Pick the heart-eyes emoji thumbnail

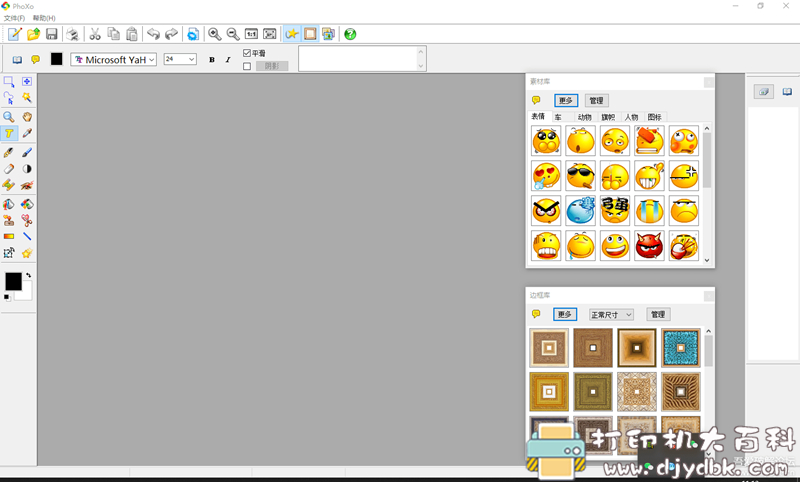tap(546, 176)
